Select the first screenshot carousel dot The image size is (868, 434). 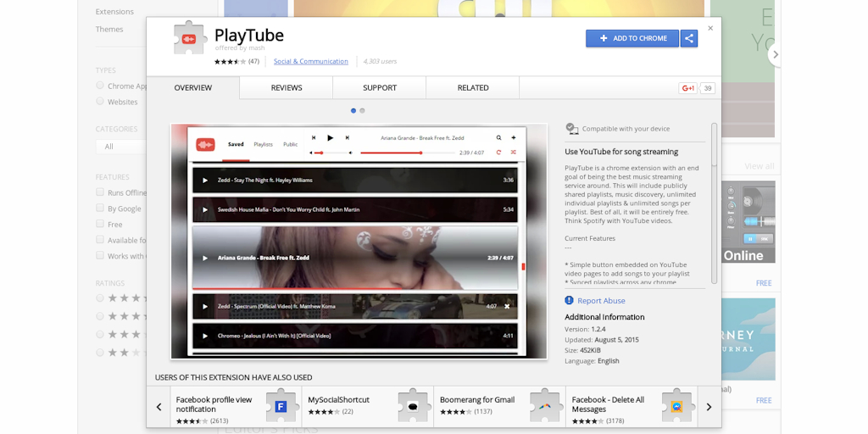coord(353,111)
